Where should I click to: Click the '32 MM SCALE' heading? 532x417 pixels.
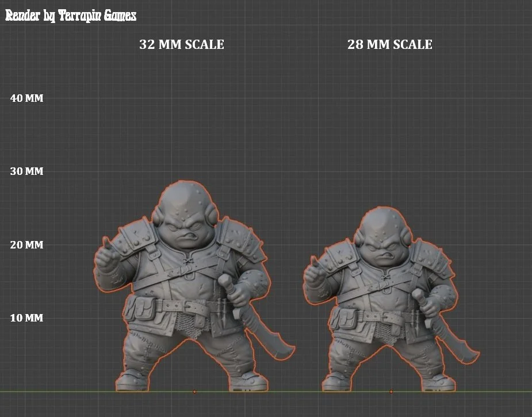point(182,44)
